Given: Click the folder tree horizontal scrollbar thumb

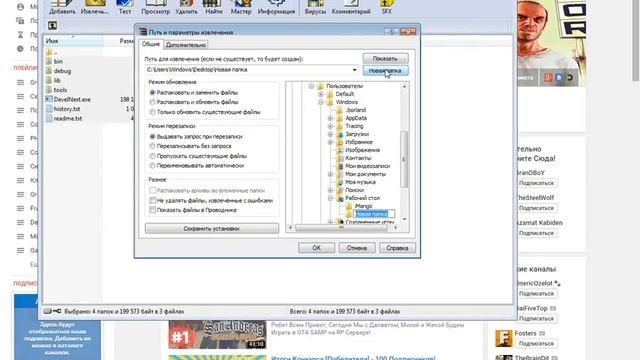Looking at the screenshot, I should [x=341, y=228].
